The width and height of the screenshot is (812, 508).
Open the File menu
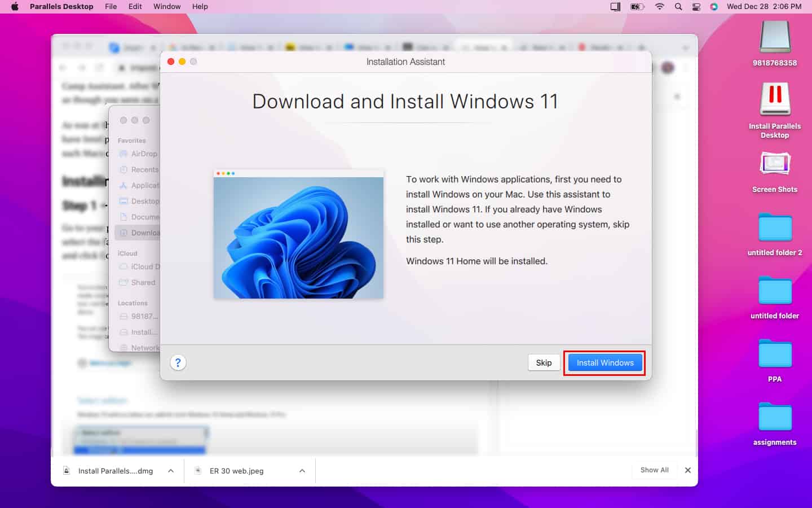[111, 6]
